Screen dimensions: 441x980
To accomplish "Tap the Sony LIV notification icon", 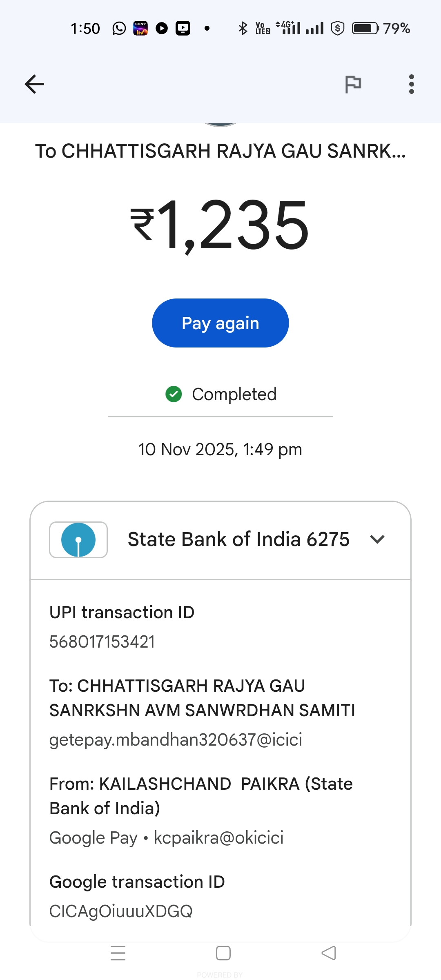I will point(140,28).
